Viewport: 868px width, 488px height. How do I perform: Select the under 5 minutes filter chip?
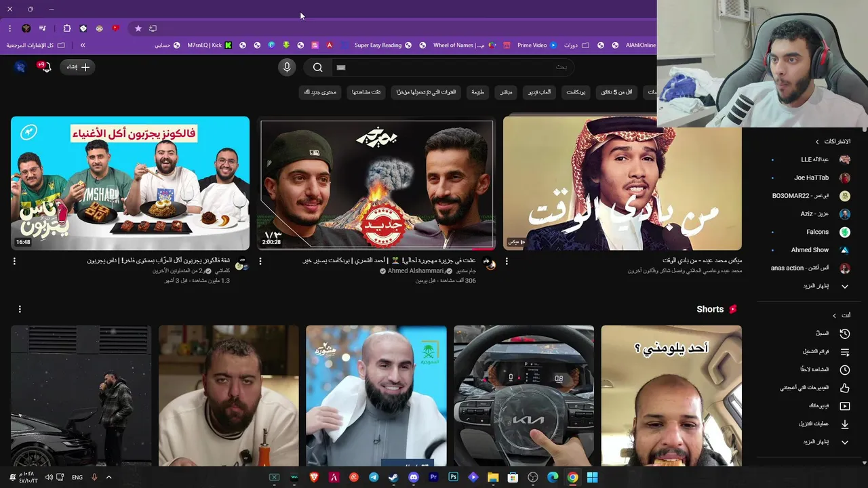click(617, 91)
